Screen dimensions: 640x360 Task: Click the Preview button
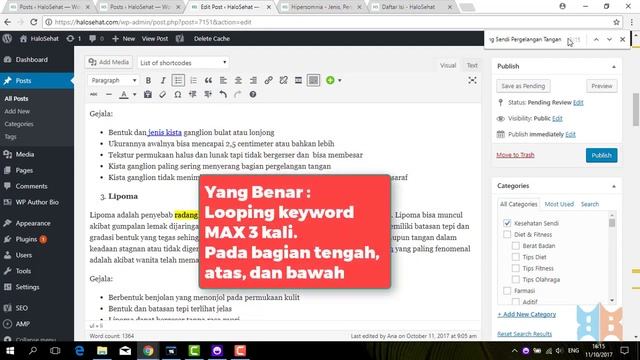click(601, 86)
